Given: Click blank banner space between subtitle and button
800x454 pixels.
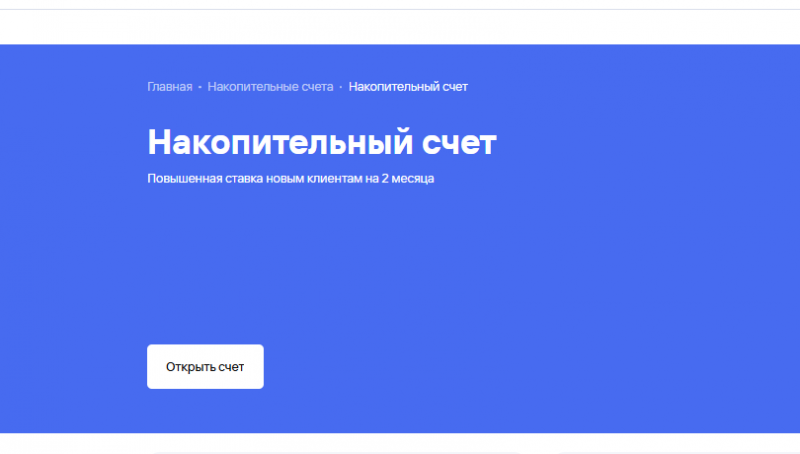Looking at the screenshot, I should [x=300, y=265].
